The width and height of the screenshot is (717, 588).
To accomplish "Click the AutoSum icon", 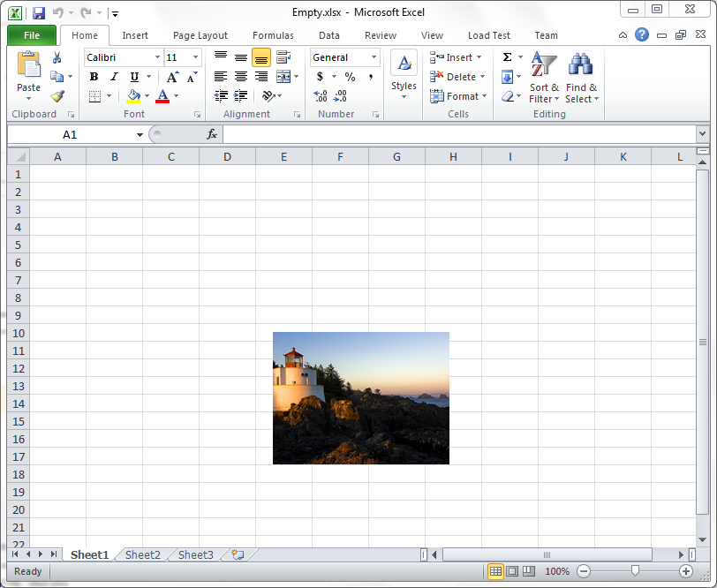I will [x=506, y=56].
